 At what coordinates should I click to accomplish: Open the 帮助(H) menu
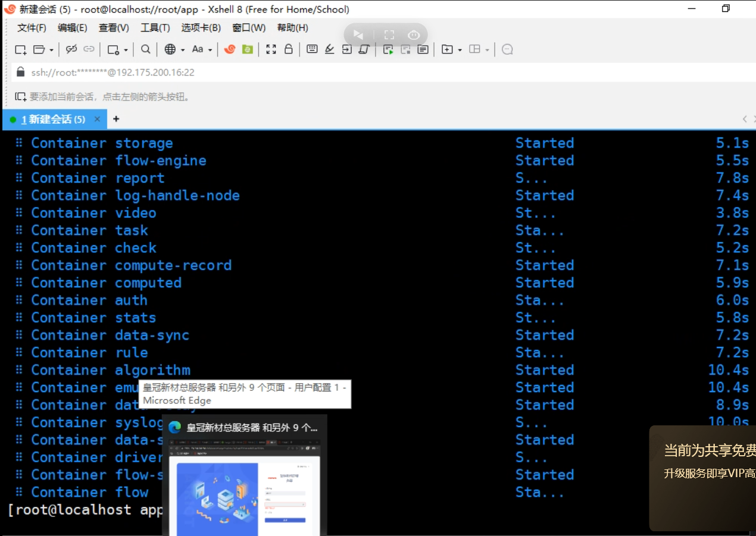pyautogui.click(x=292, y=28)
